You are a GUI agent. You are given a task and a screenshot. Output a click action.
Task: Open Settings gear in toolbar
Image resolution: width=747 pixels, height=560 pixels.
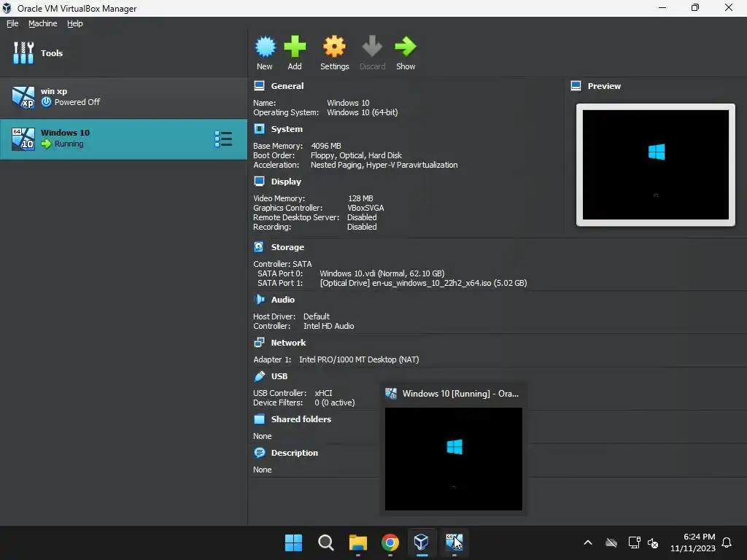click(x=334, y=47)
